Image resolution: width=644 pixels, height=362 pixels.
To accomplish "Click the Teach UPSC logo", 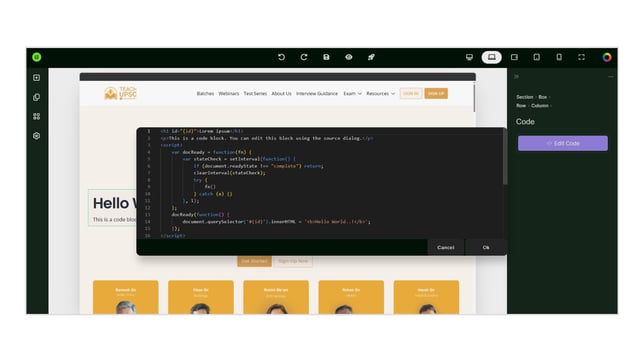I will (x=120, y=93).
